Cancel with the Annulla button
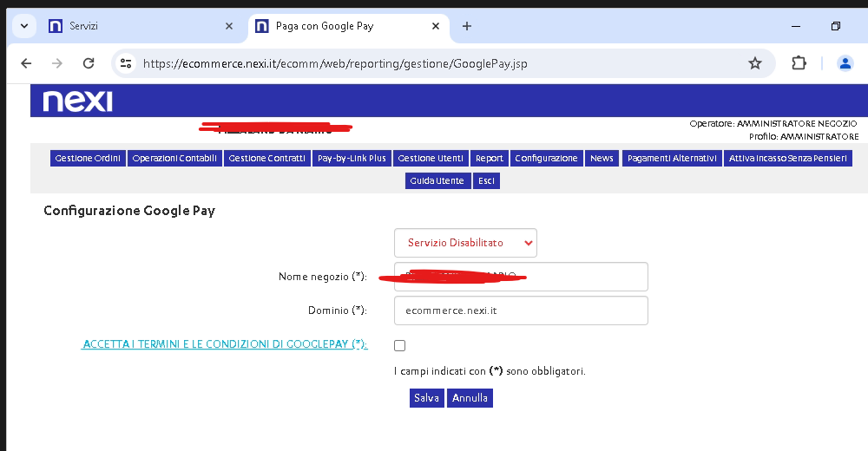 (x=470, y=398)
